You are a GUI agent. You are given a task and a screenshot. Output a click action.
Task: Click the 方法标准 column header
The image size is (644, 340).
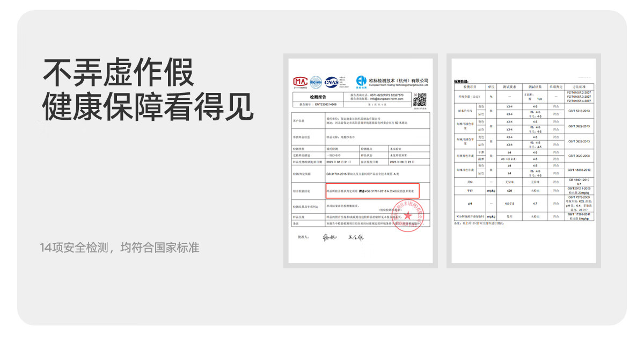tap(582, 86)
